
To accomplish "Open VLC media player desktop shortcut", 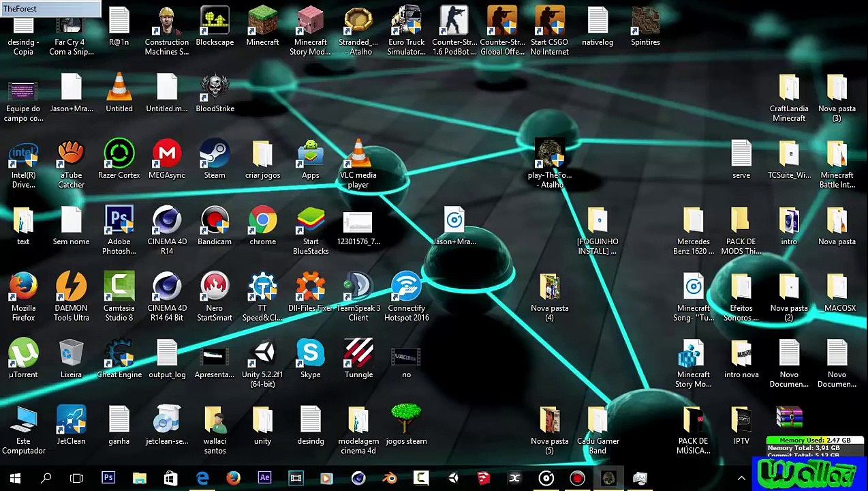I will [358, 165].
